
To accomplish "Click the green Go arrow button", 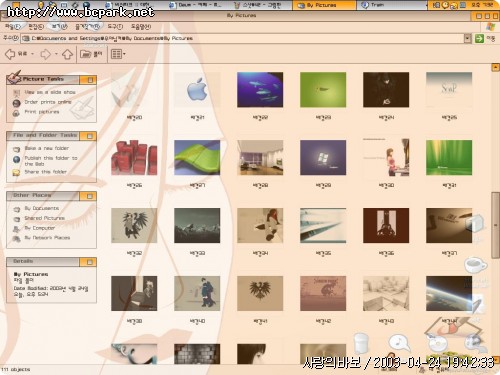I will (x=479, y=39).
